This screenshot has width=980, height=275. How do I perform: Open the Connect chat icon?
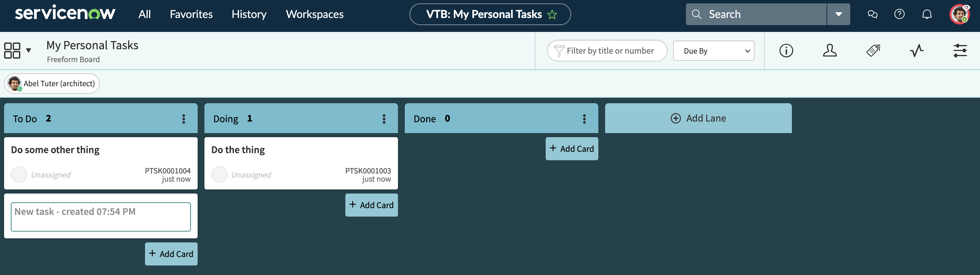click(872, 15)
